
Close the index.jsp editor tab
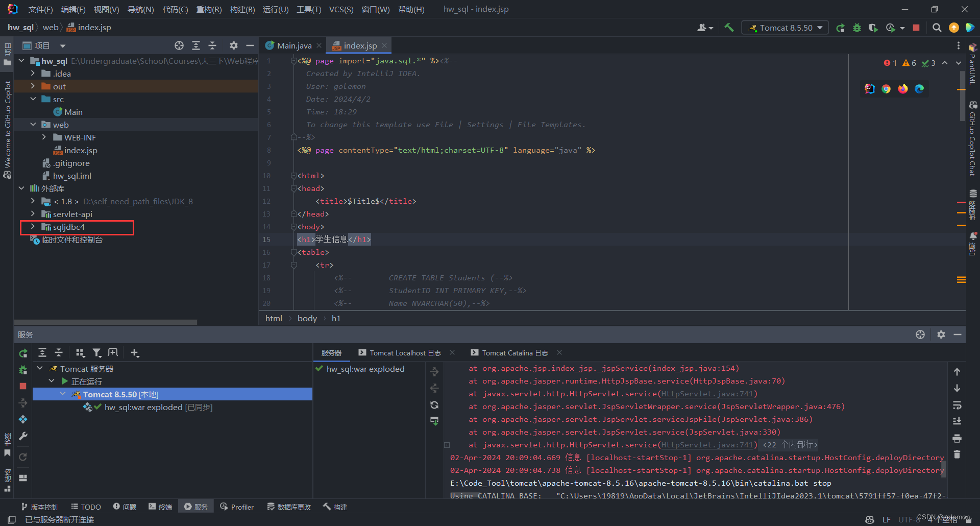(x=384, y=45)
